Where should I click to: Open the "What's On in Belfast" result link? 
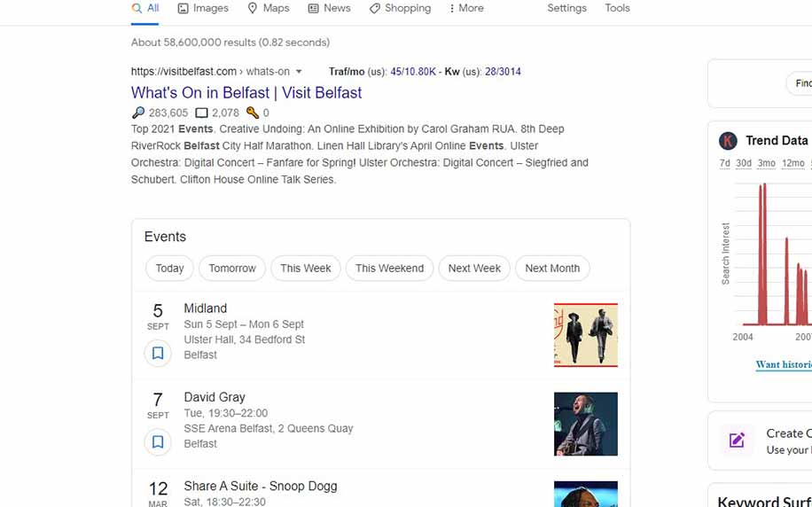click(246, 92)
